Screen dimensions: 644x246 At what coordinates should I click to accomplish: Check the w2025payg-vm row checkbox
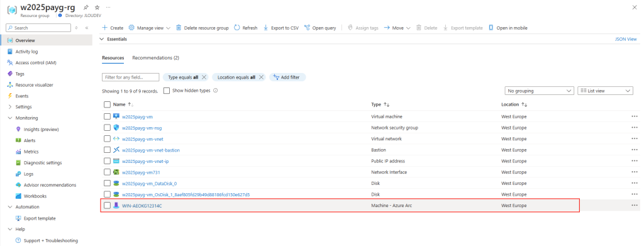(107, 116)
